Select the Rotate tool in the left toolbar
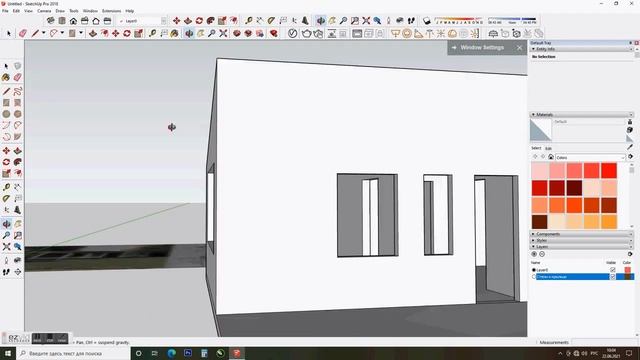Screen dimensions: 640x360 click(6, 162)
